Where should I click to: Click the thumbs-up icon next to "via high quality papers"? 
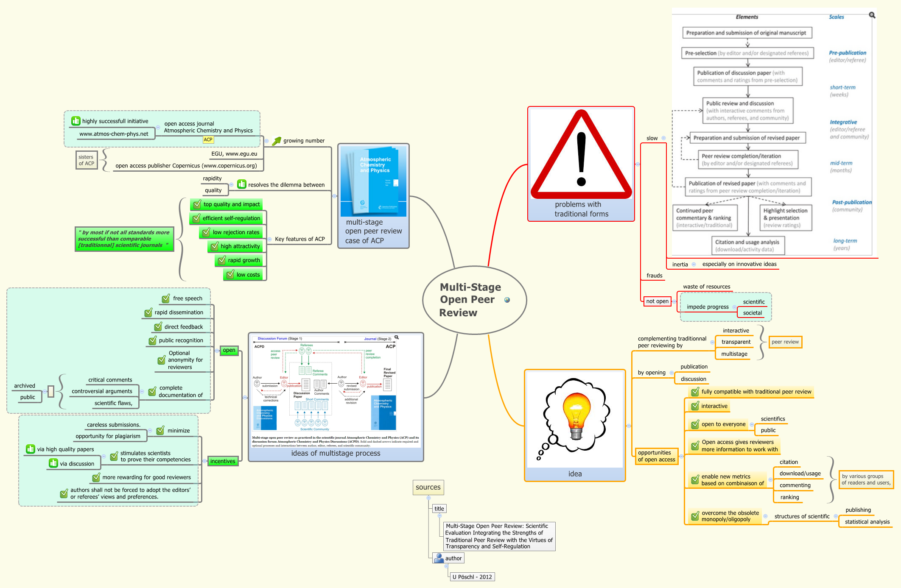coord(30,449)
